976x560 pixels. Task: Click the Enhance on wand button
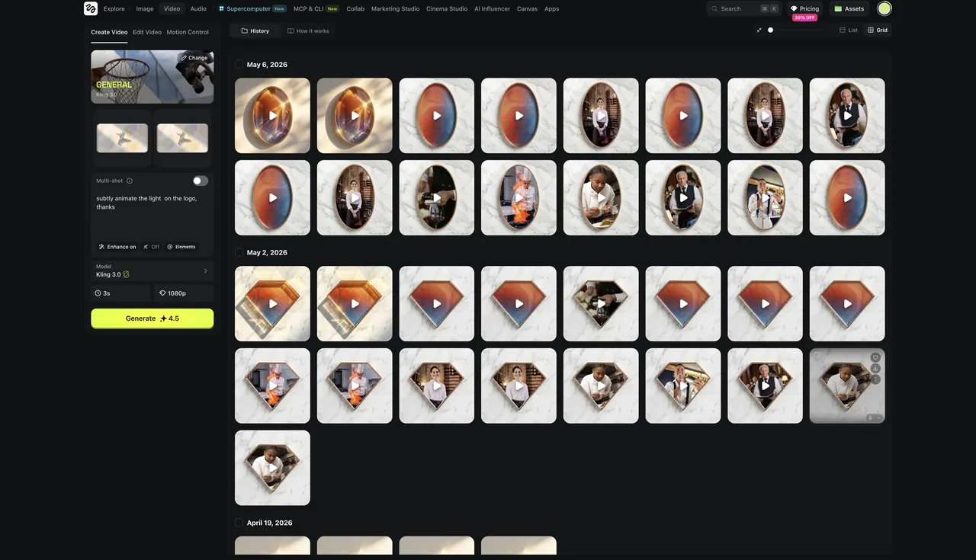tap(117, 247)
